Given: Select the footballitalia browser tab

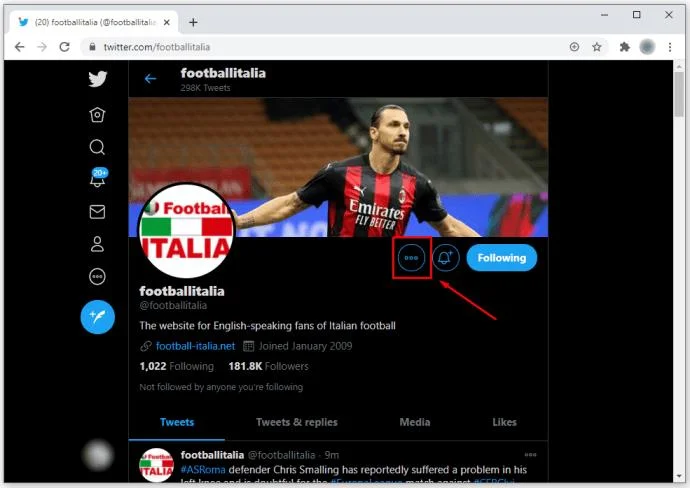Looking at the screenshot, I should point(93,22).
